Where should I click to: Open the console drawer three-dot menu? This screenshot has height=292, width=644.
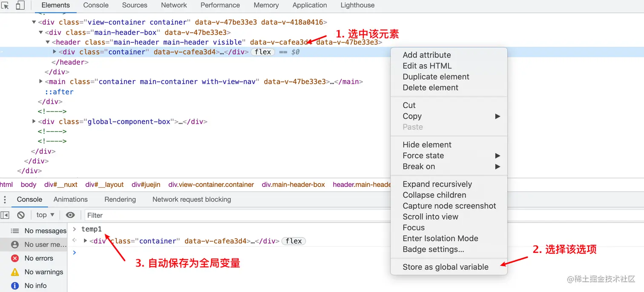[5, 200]
